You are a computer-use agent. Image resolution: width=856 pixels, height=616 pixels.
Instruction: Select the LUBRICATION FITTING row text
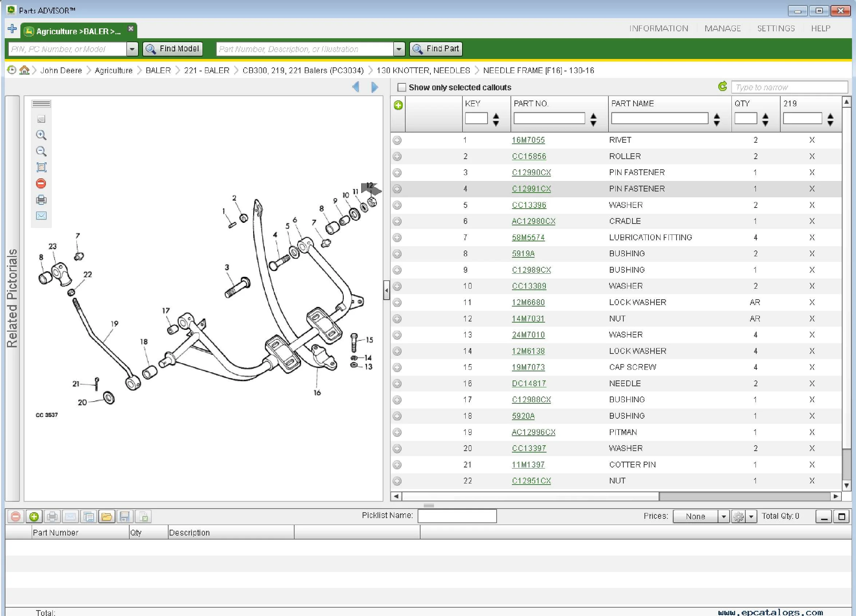pos(650,237)
